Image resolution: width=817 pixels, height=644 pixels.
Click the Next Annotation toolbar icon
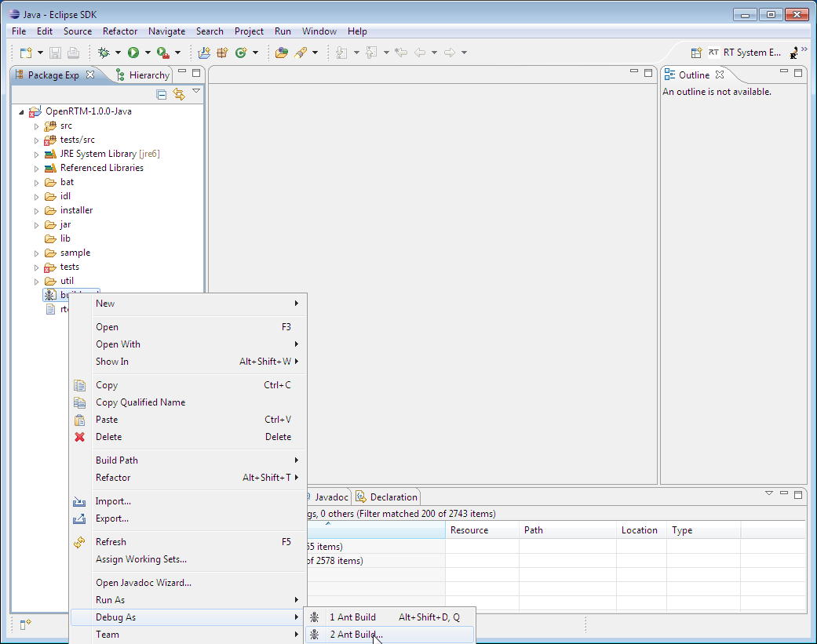[342, 53]
